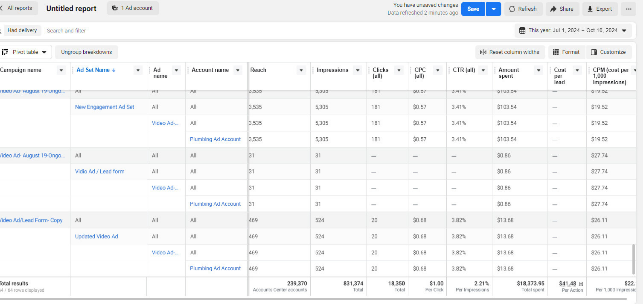The image size is (644, 304).
Task: Open Vidio Ad / Lead form link
Action: (x=100, y=172)
